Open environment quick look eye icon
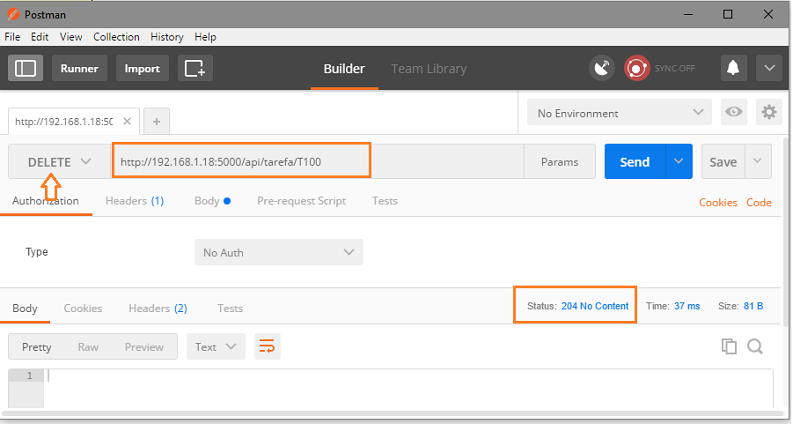This screenshot has height=424, width=793. [x=734, y=112]
